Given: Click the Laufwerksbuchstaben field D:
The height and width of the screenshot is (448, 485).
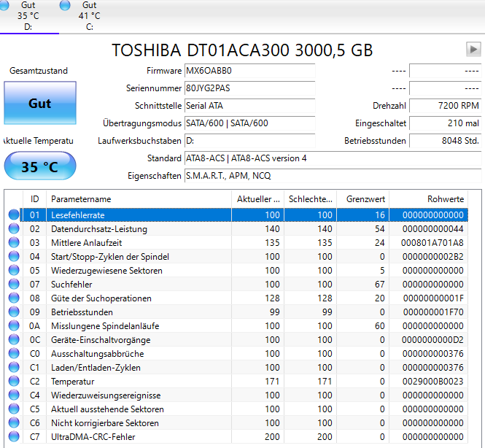Looking at the screenshot, I should pyautogui.click(x=249, y=141).
